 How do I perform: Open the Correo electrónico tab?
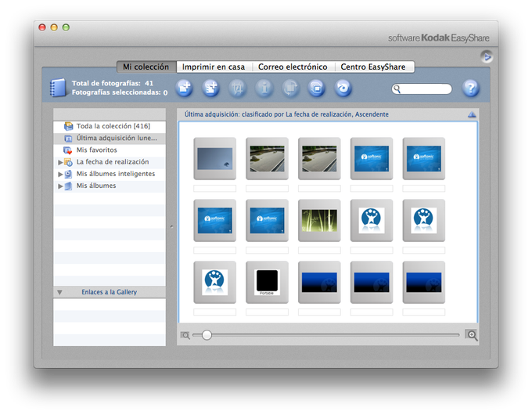click(293, 67)
